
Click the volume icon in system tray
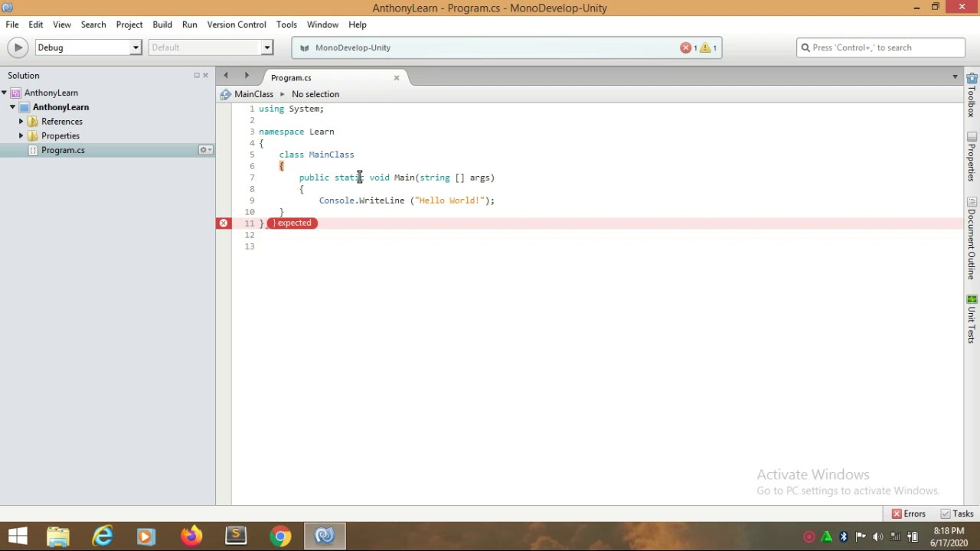click(878, 536)
